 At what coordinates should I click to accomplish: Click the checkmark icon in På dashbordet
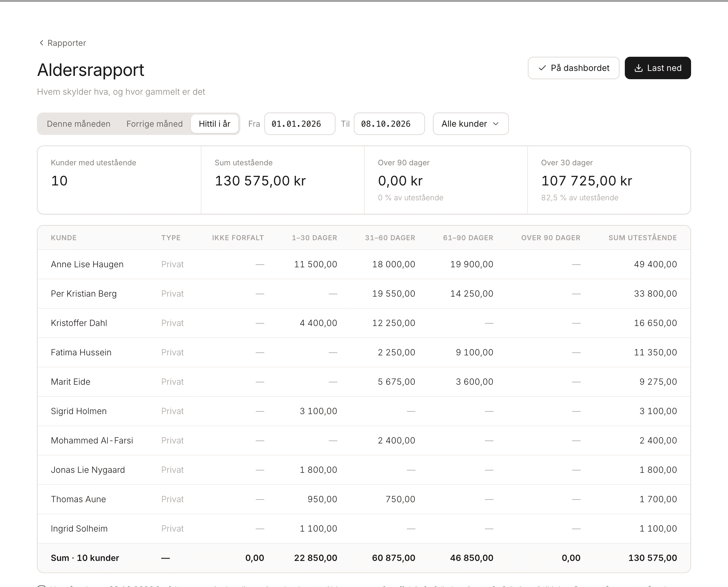click(x=542, y=68)
